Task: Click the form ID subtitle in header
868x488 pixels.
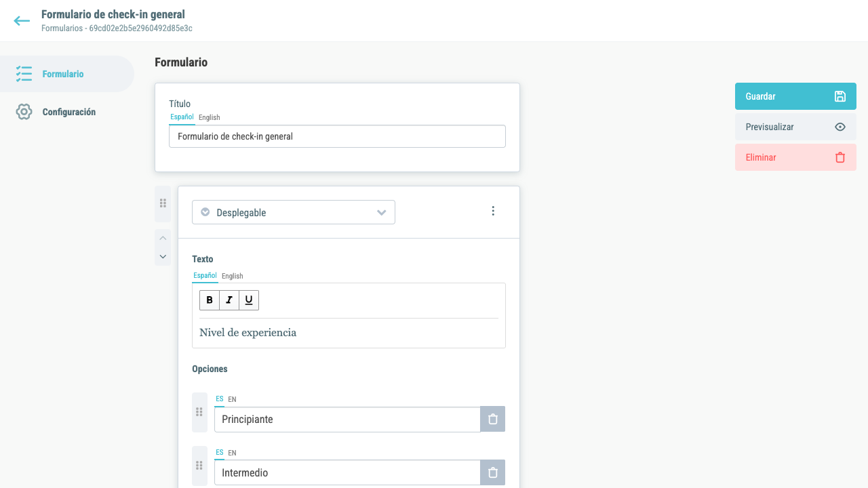Action: (117, 28)
